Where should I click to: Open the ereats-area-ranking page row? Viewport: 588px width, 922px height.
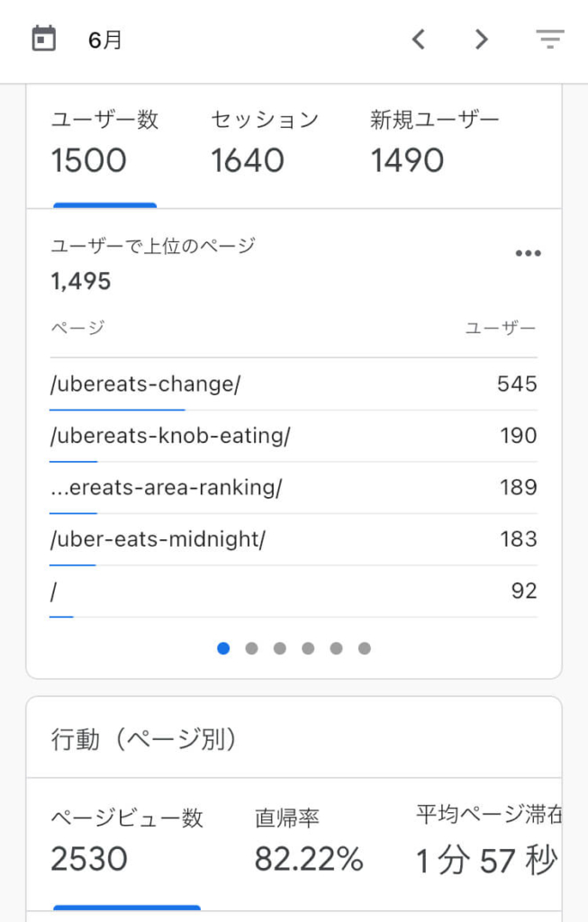(294, 488)
